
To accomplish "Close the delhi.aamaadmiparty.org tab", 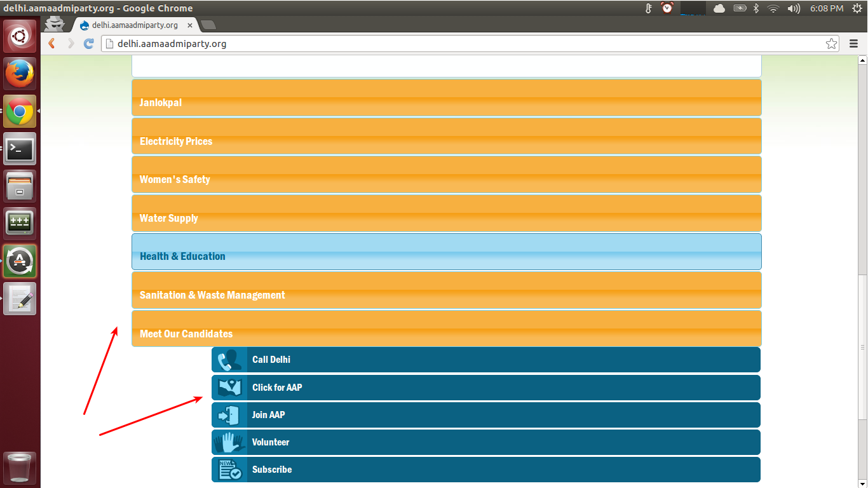I will tap(190, 25).
